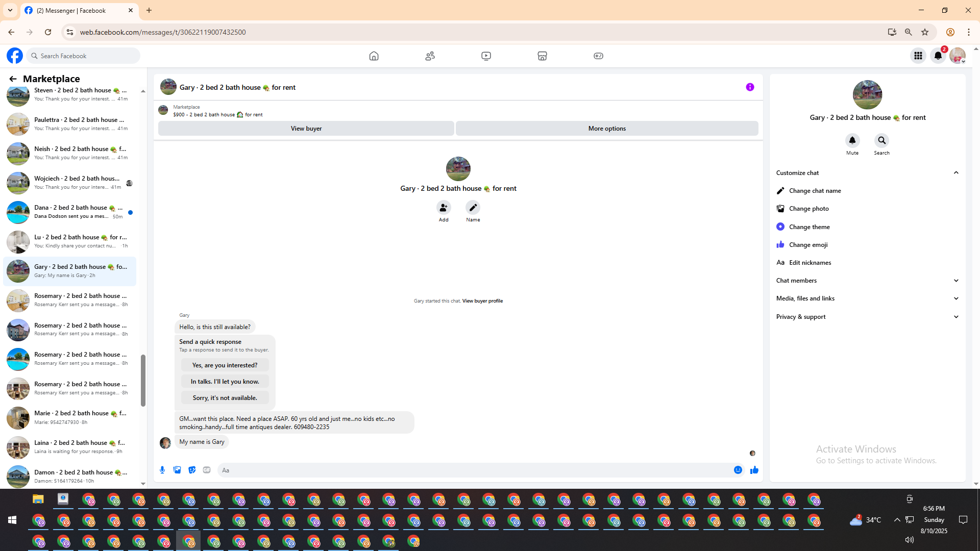This screenshot has width=980, height=551.
Task: Go to the Facebook Home tab
Action: [374, 56]
